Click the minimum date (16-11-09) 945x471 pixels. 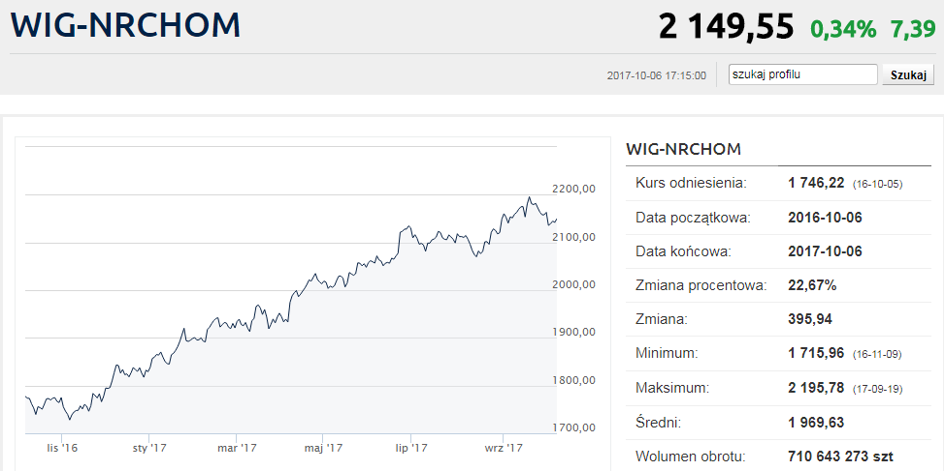(877, 355)
